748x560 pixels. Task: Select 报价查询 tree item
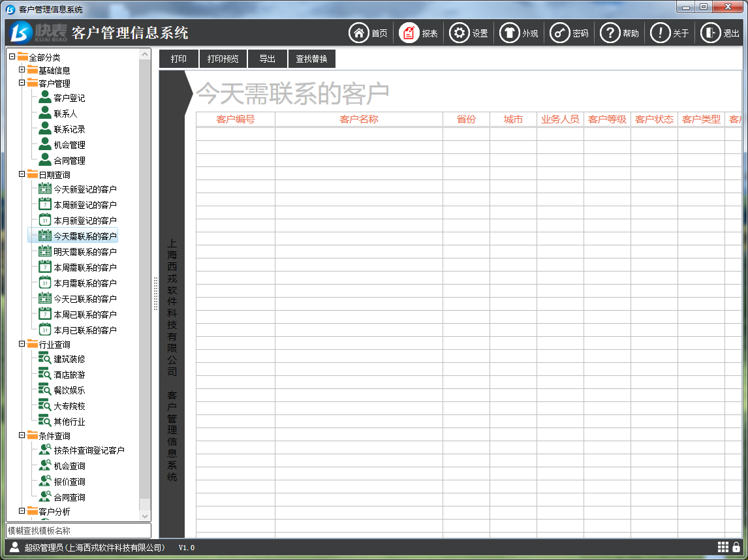click(69, 482)
